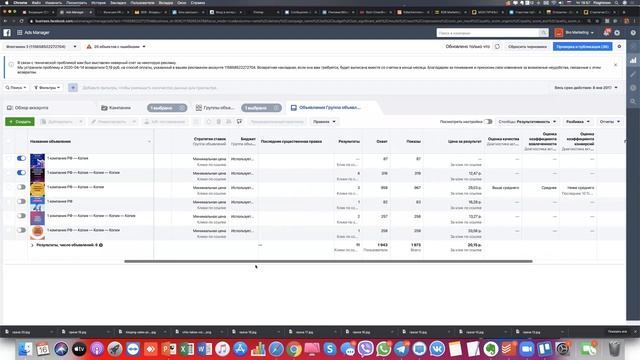The image size is (640, 360).
Task: Open account settings gear next to publish button
Action: pyautogui.click(x=619, y=47)
